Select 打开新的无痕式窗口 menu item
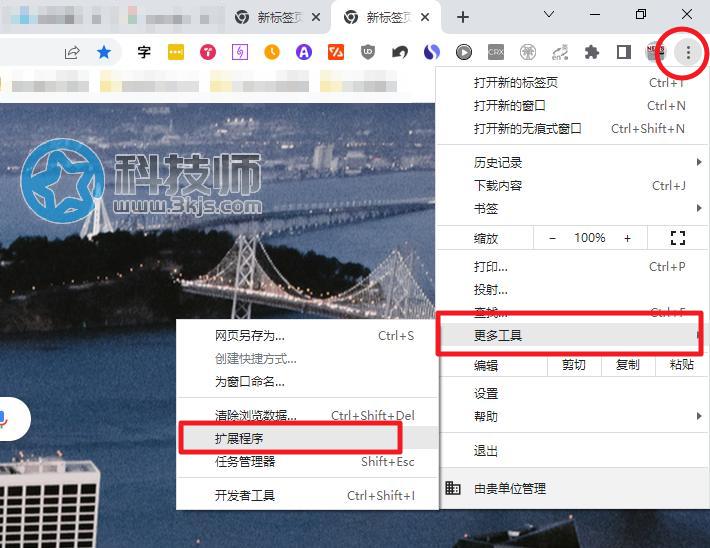This screenshot has width=710, height=548. pos(571,129)
